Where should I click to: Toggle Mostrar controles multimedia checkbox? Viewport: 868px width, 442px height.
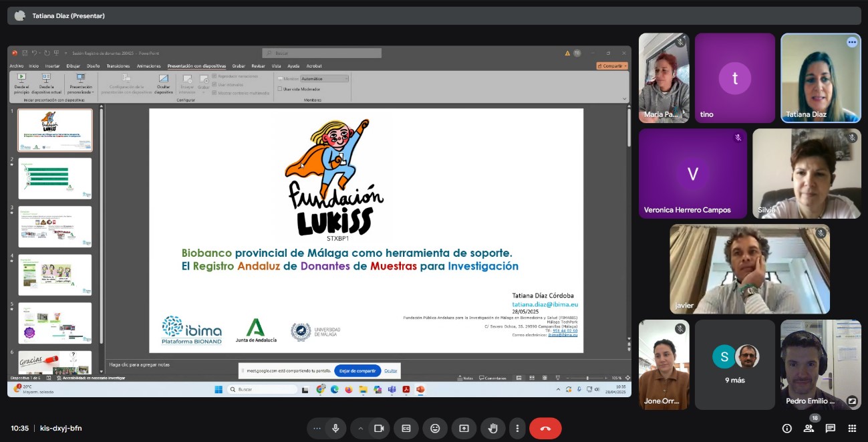point(214,92)
